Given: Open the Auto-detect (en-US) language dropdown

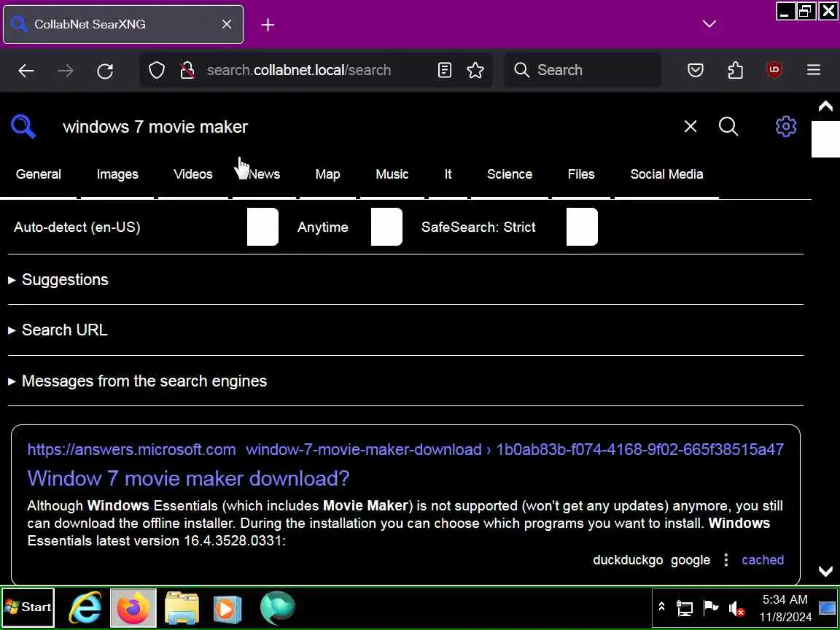Looking at the screenshot, I should coord(145,227).
